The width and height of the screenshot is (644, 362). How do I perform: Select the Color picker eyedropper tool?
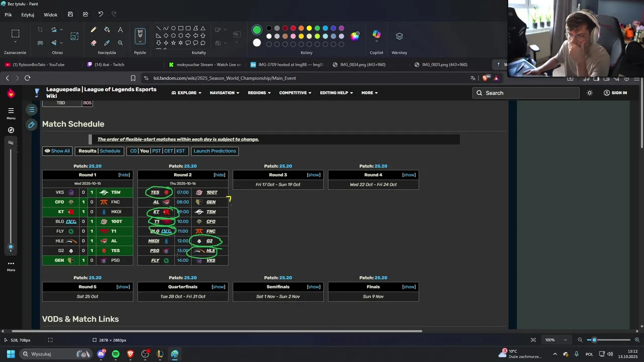(107, 43)
